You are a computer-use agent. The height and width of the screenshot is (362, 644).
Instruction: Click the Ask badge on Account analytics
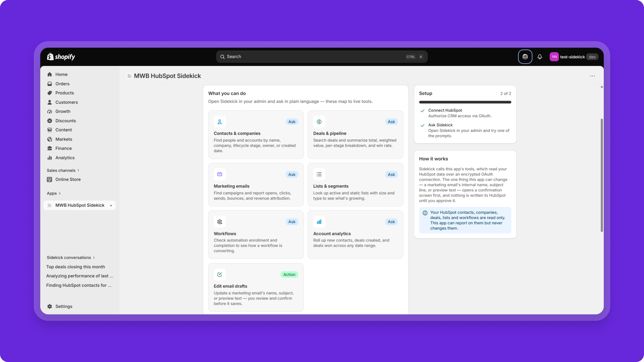pos(391,222)
